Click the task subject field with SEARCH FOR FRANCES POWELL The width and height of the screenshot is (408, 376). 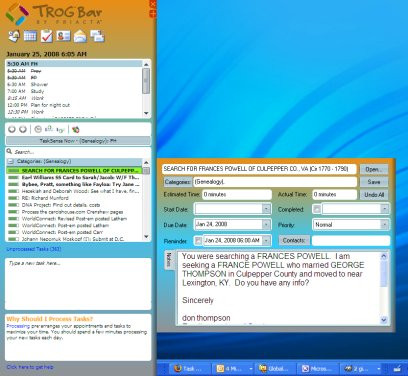coord(259,169)
